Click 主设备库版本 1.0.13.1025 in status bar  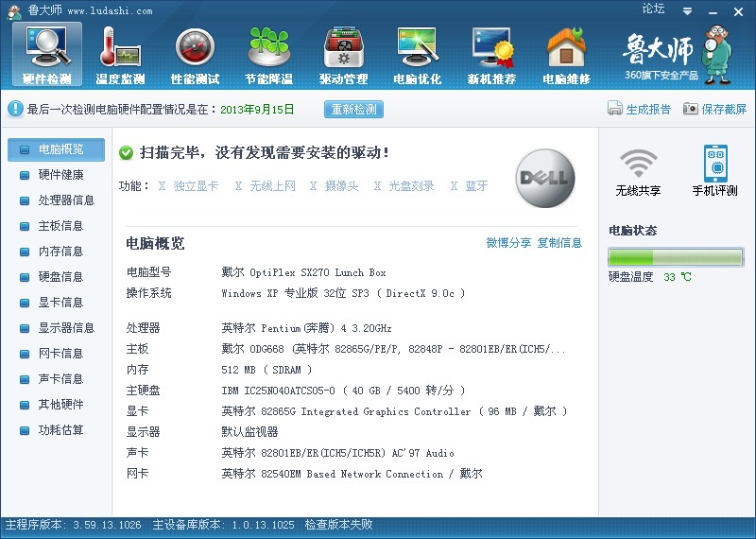(x=223, y=525)
